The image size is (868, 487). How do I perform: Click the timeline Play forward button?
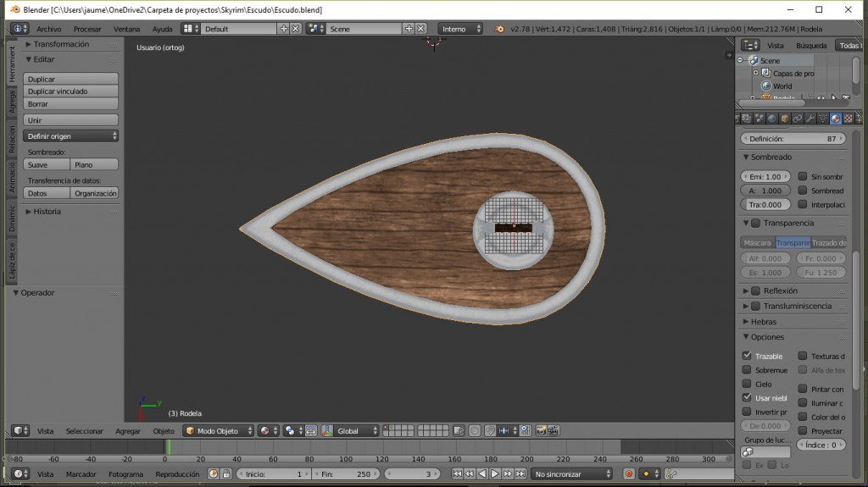495,474
